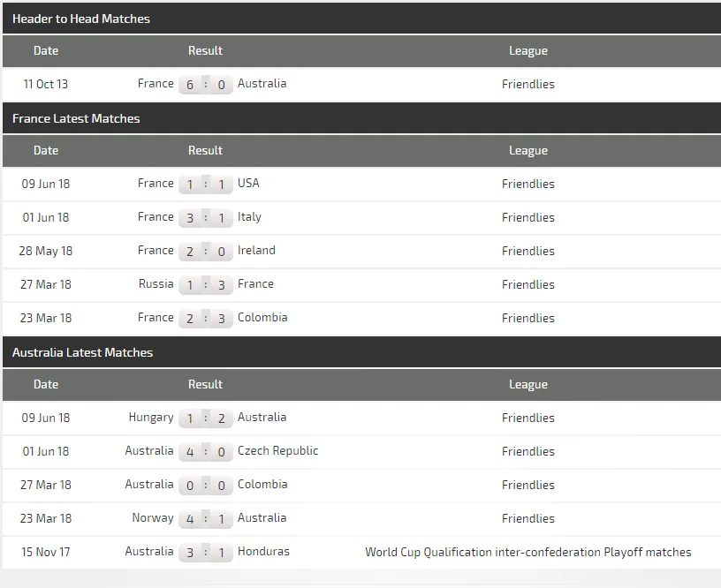The width and height of the screenshot is (721, 588).
Task: Expand the Australia Latest Matches section header
Action: click(x=82, y=352)
